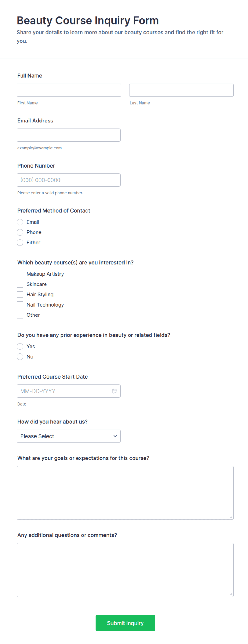Submit the form with Submit Inquiry button
Screen dimensions: 248x644
click(125, 623)
